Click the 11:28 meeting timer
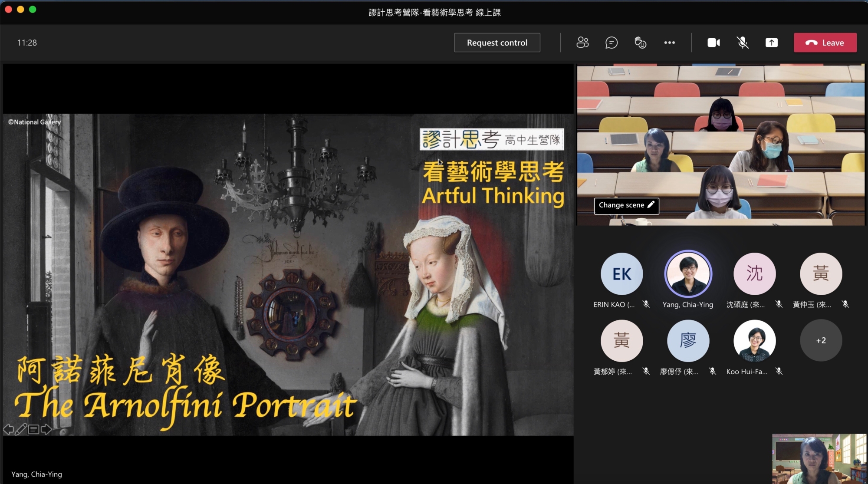Image resolution: width=868 pixels, height=484 pixels. [27, 43]
